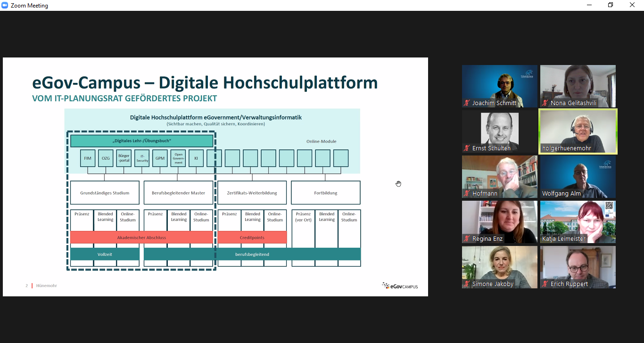
Task: Click the OZG module box
Action: [106, 158]
